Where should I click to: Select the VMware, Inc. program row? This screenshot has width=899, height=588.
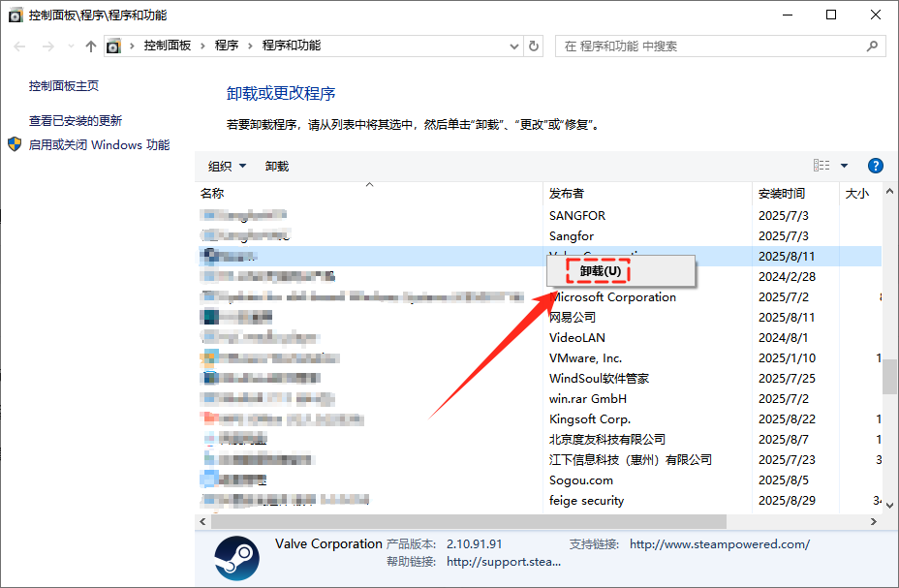pos(539,358)
